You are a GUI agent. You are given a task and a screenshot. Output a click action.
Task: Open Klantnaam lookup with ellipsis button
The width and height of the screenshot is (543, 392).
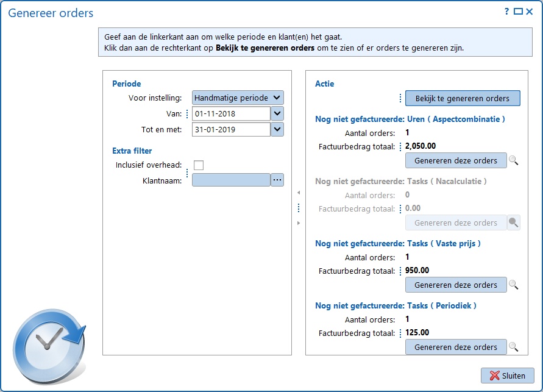277,180
